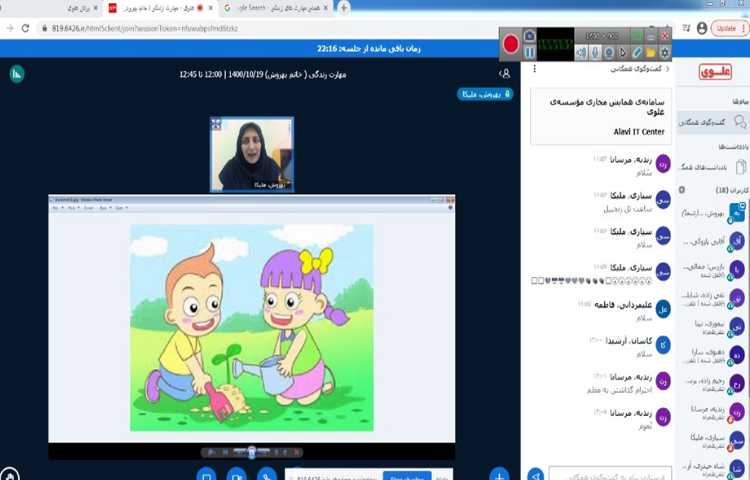Open chat options three-dot menu

[x=535, y=69]
